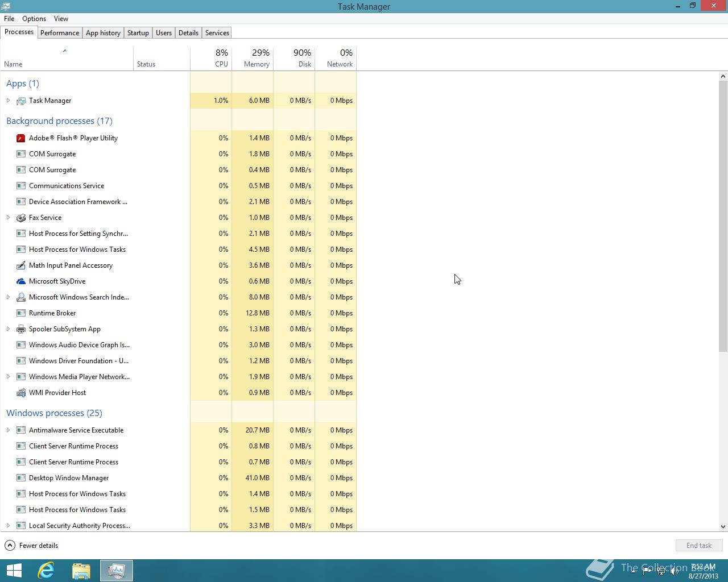Open File Explorer from the taskbar
This screenshot has height=582, width=728.
[81, 571]
